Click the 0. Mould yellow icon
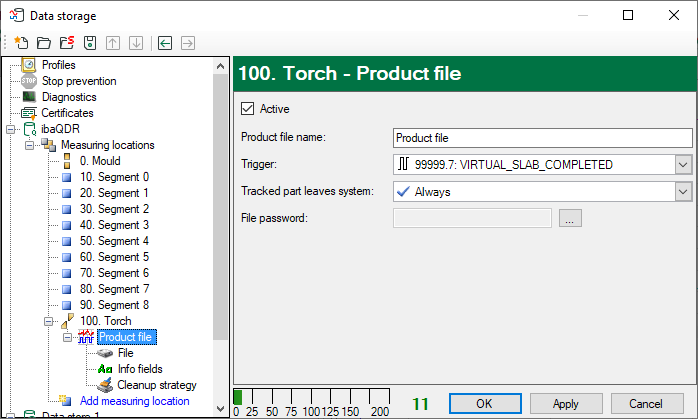 coord(67,161)
